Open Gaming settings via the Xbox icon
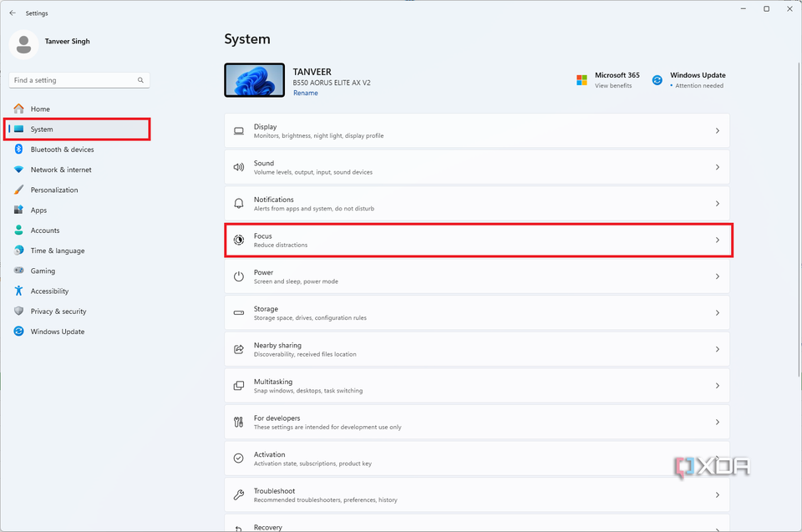 coord(18,271)
